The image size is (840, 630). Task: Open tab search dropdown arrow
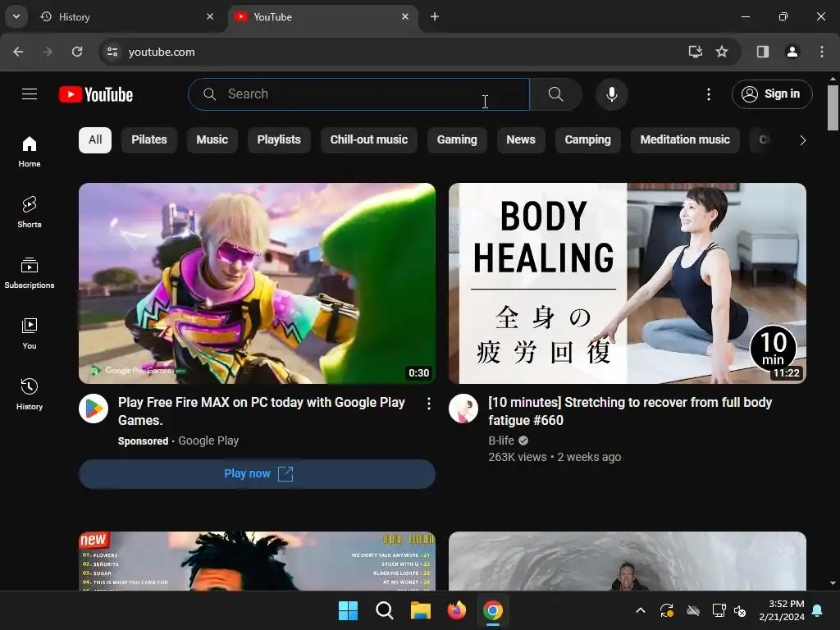16,16
